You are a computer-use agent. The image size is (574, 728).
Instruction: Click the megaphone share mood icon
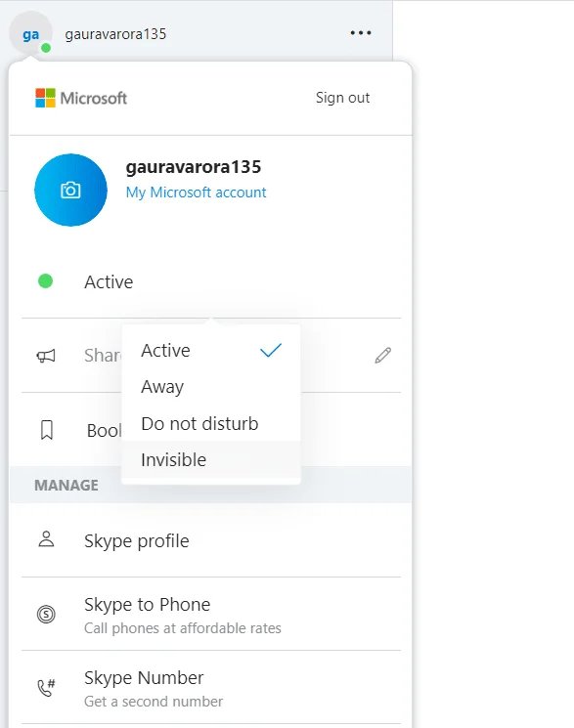tap(46, 356)
